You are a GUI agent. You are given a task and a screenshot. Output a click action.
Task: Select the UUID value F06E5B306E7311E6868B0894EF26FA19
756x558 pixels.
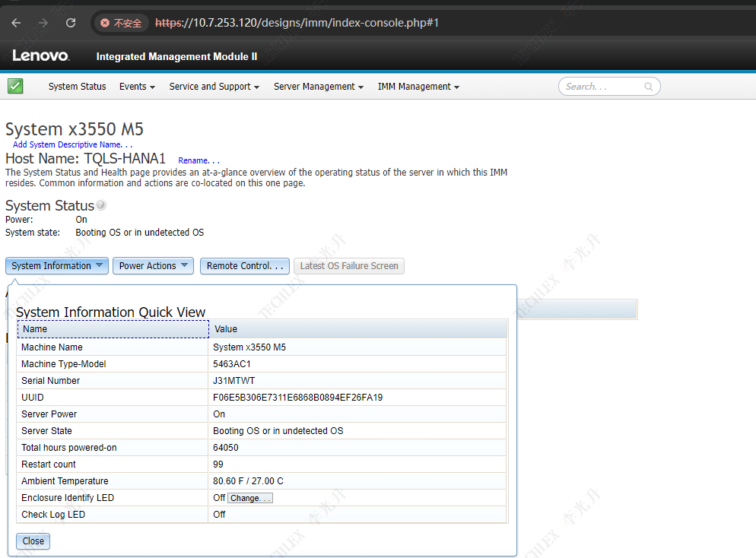tap(297, 397)
